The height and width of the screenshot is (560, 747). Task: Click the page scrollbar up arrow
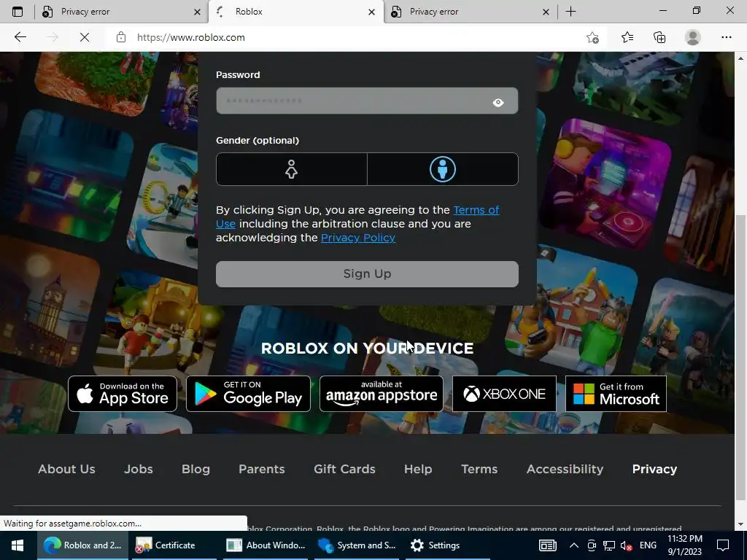pos(740,58)
